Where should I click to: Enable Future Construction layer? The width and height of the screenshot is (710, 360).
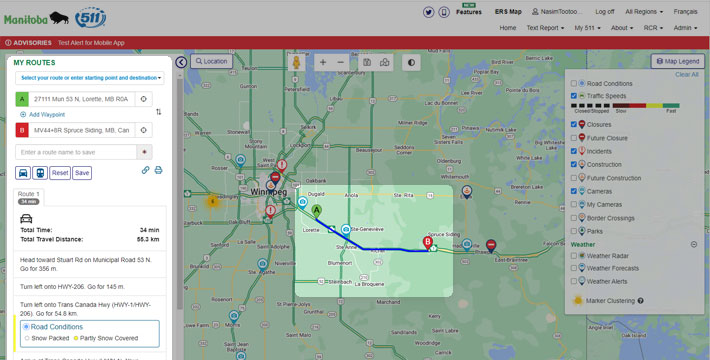point(574,178)
